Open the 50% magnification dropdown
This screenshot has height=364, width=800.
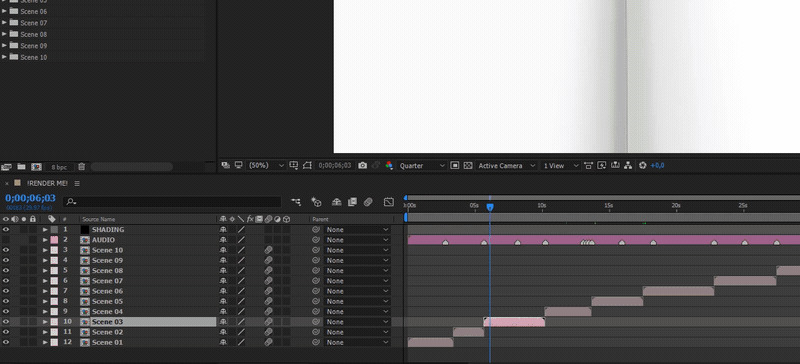(x=266, y=165)
